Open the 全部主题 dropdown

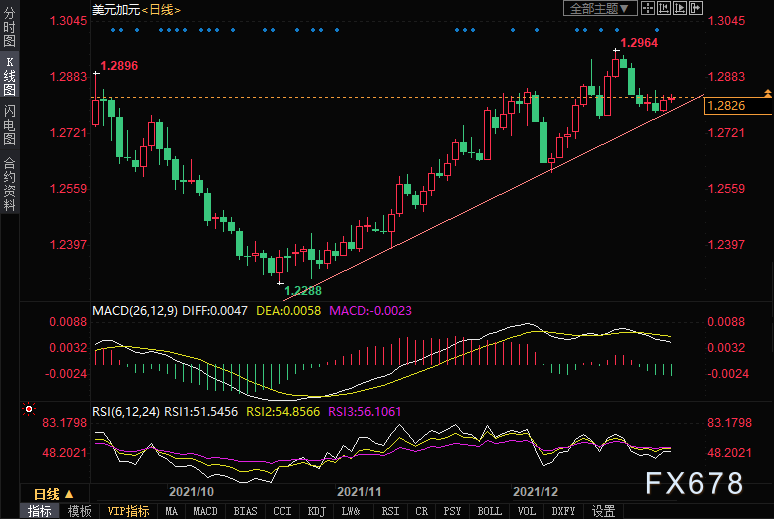click(600, 8)
